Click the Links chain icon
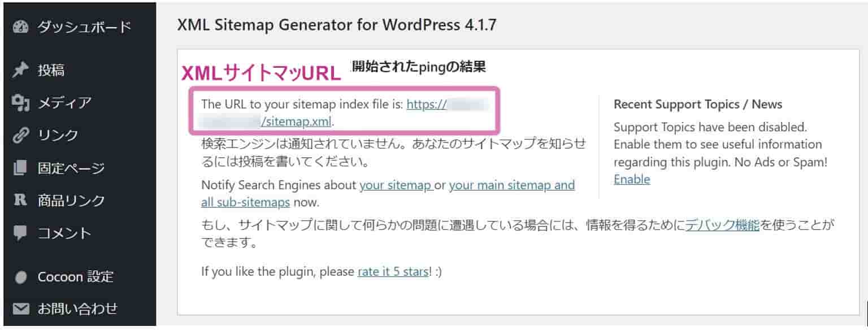Viewport: 868px width, 335px height. tap(20, 136)
